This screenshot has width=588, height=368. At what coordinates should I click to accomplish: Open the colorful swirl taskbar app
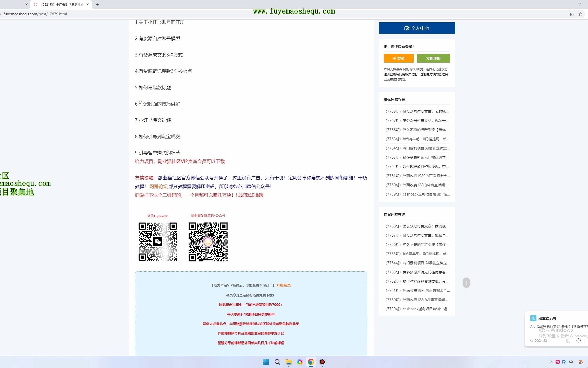(300, 362)
